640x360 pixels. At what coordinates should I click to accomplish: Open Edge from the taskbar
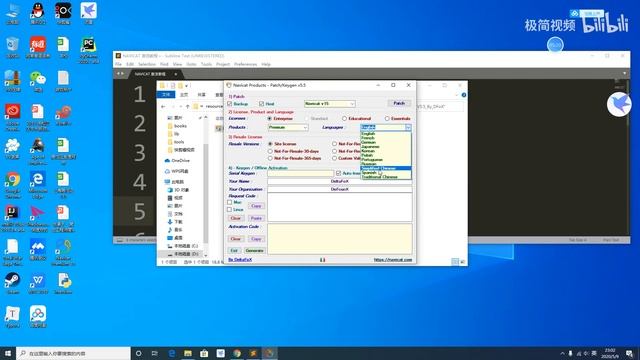click(172, 353)
